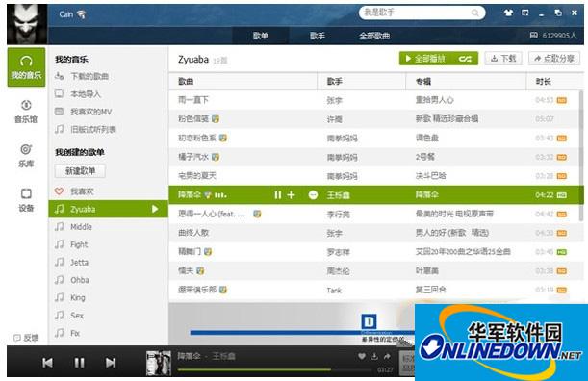Click in the 我是歌手 search field

point(422,13)
